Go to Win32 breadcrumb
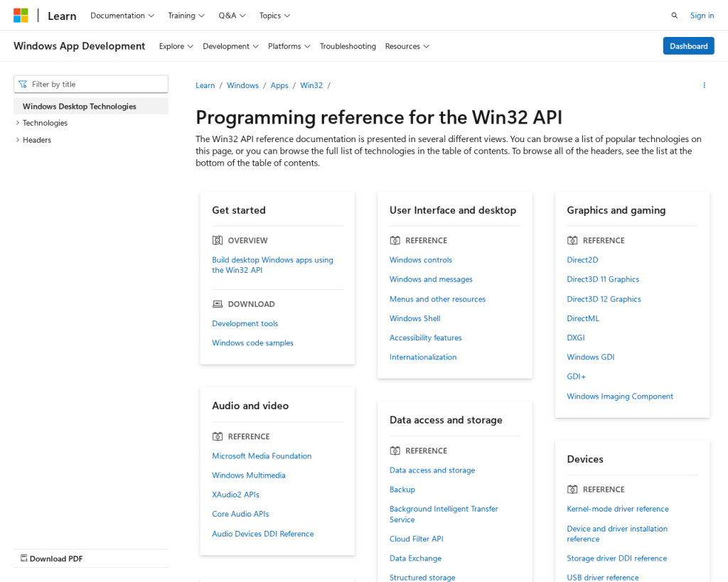This screenshot has height=582, width=728. pyautogui.click(x=311, y=85)
